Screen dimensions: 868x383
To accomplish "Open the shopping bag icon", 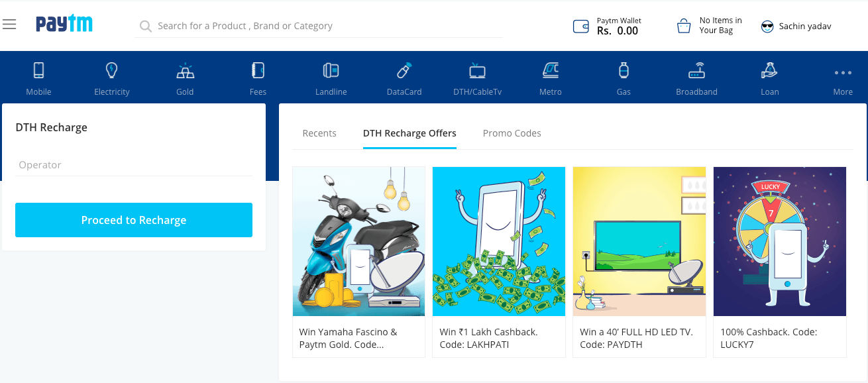I will pyautogui.click(x=684, y=27).
